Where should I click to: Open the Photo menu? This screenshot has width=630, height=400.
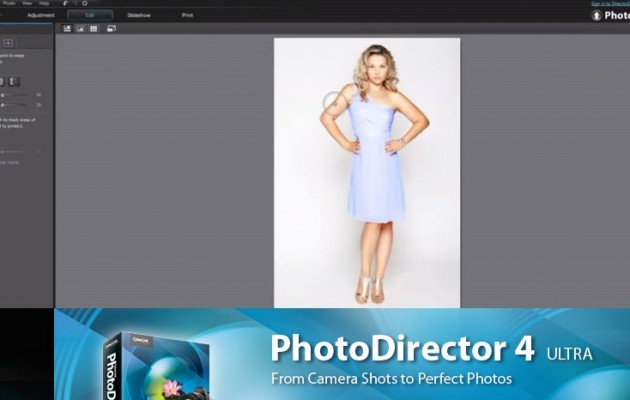pos(9,3)
